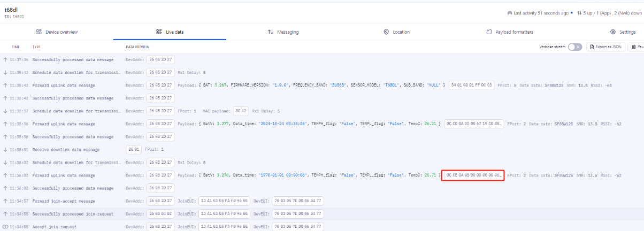The height and width of the screenshot is (231, 644).
Task: Open the 11:35:36 Forward uplink data message
Action: (322, 124)
